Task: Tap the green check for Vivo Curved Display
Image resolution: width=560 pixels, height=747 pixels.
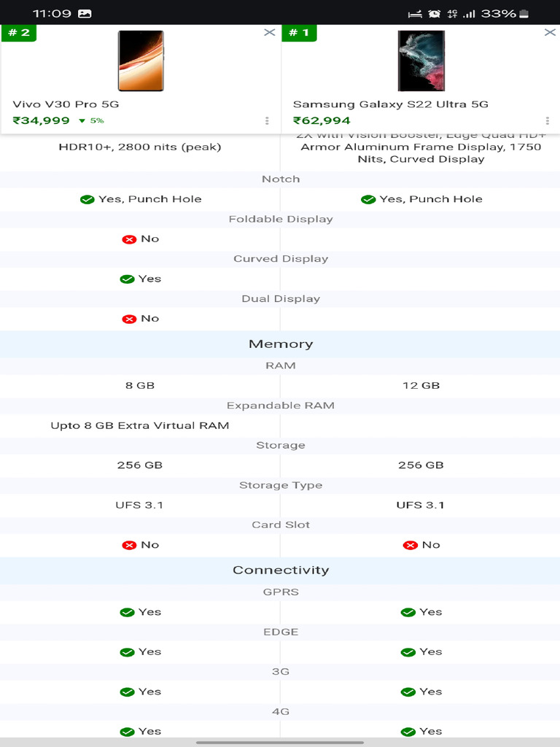Action: click(x=127, y=279)
